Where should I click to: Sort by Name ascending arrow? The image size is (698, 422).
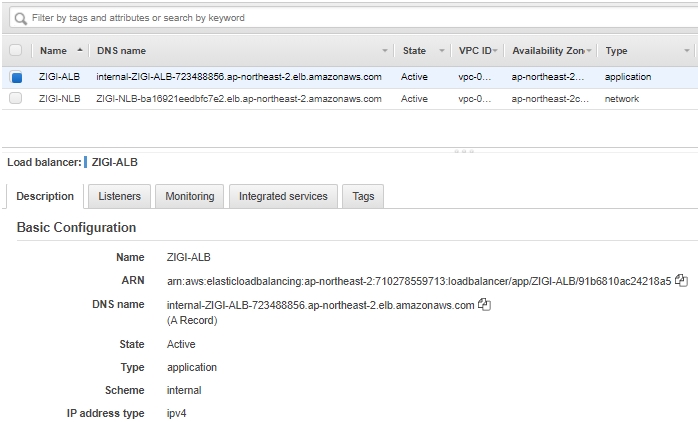coord(80,50)
